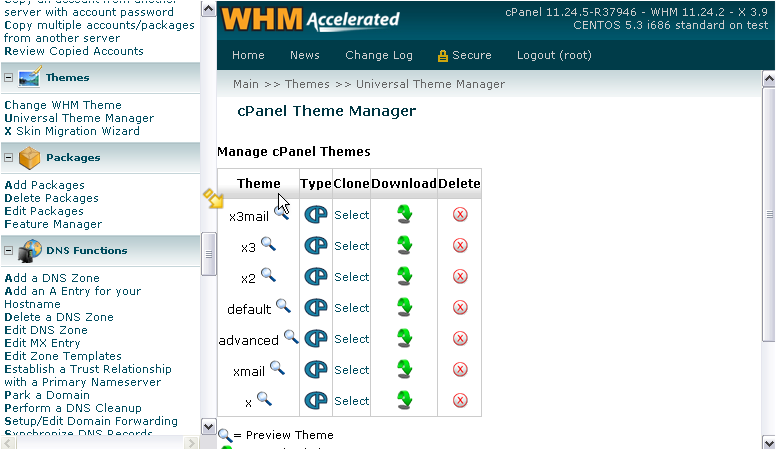This screenshot has height=450, width=776.
Task: Preview the x theme magnifier
Action: (x=264, y=399)
